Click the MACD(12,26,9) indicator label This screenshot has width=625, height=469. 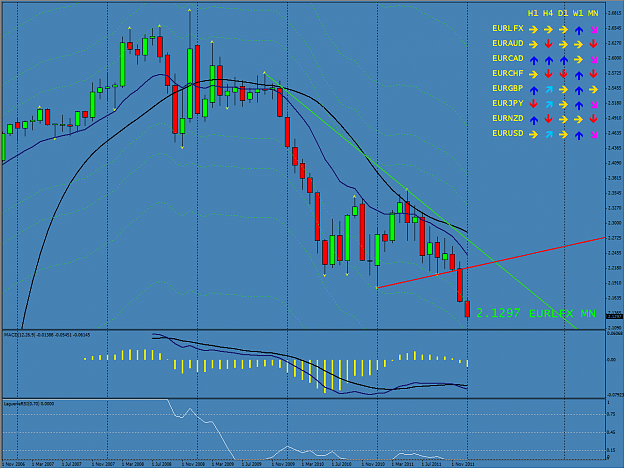click(47, 335)
